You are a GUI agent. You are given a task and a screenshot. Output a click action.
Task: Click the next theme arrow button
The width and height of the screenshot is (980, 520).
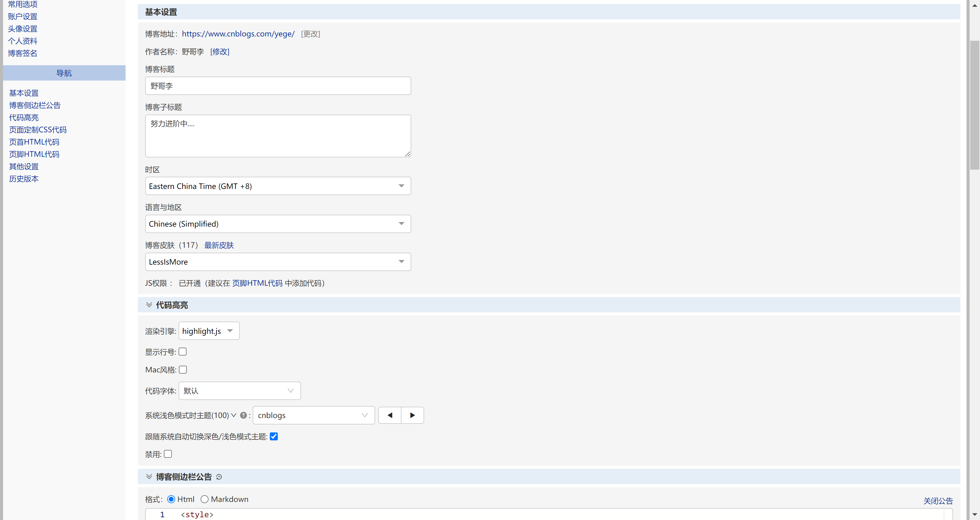point(413,415)
